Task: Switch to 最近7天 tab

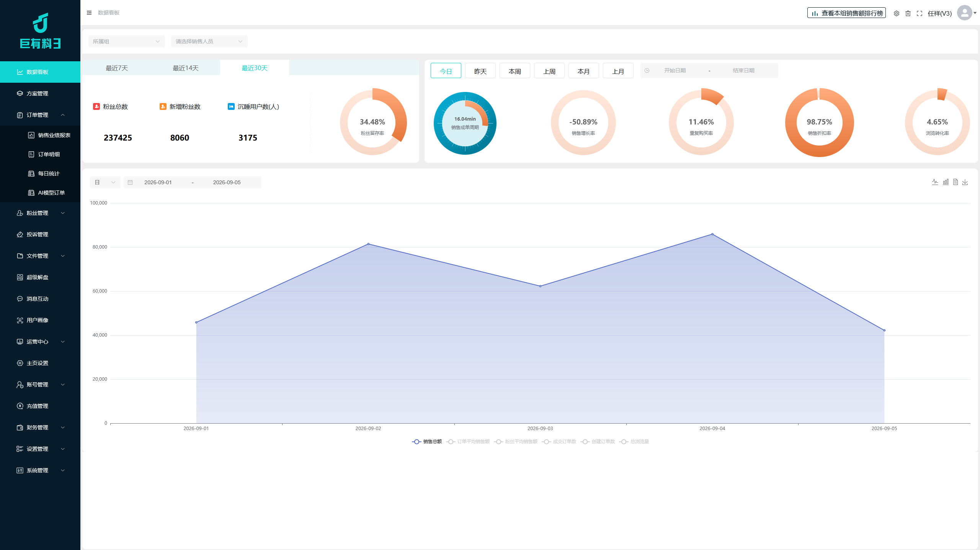Action: (117, 68)
